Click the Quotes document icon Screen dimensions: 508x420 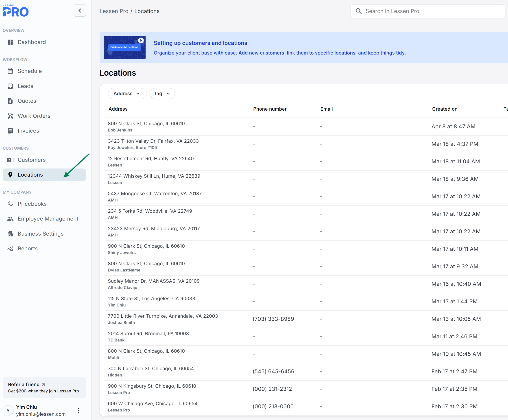tap(10, 101)
